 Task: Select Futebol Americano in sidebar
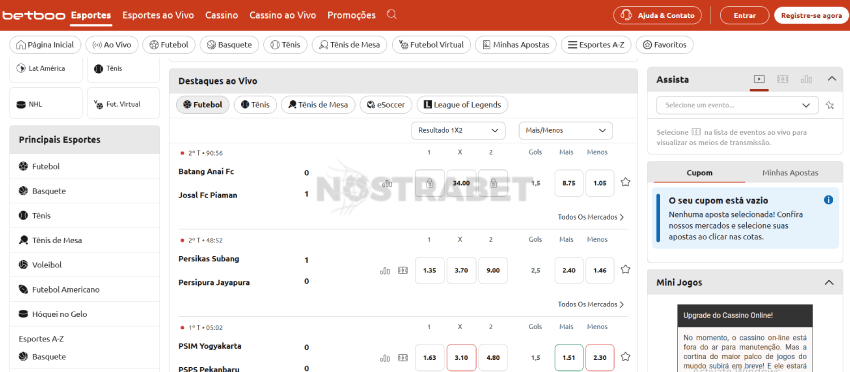[85, 290]
